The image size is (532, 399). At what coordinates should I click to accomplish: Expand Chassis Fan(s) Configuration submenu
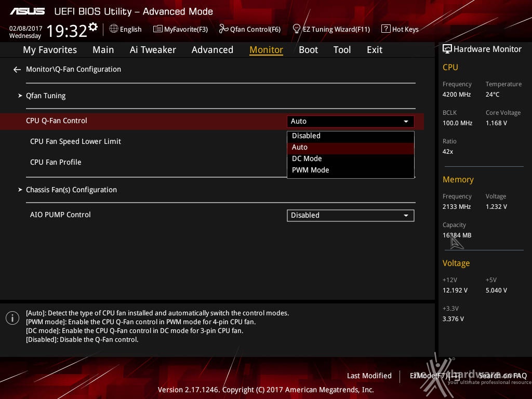click(x=68, y=190)
